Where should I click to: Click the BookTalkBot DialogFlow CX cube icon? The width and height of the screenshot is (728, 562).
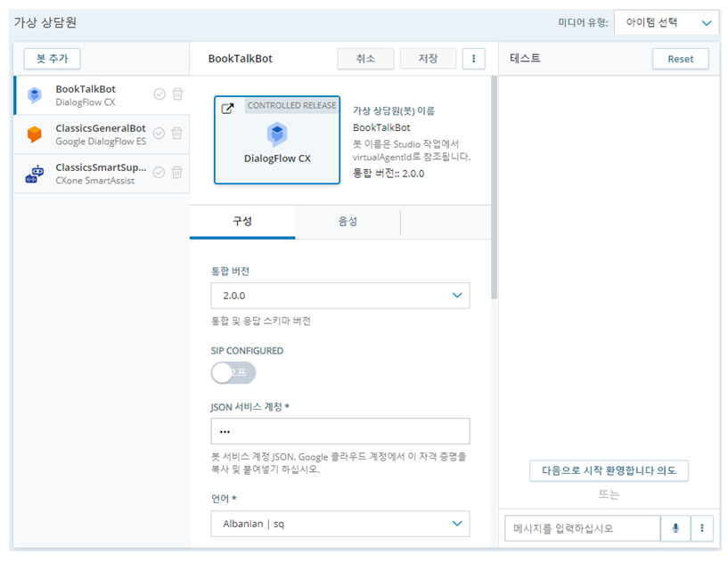[35, 95]
